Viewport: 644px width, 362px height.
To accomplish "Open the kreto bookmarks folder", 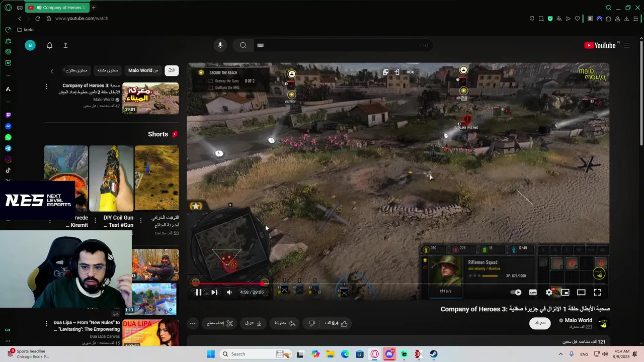I will tap(25, 30).
